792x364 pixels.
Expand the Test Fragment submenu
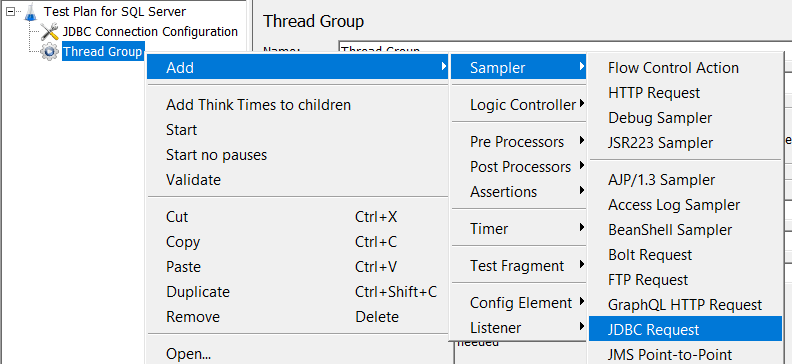click(x=518, y=266)
